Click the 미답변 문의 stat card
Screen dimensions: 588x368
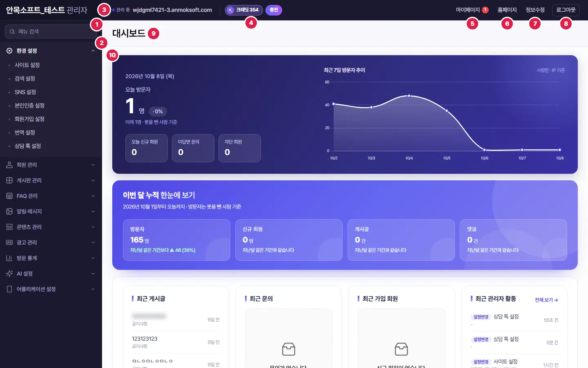193,148
